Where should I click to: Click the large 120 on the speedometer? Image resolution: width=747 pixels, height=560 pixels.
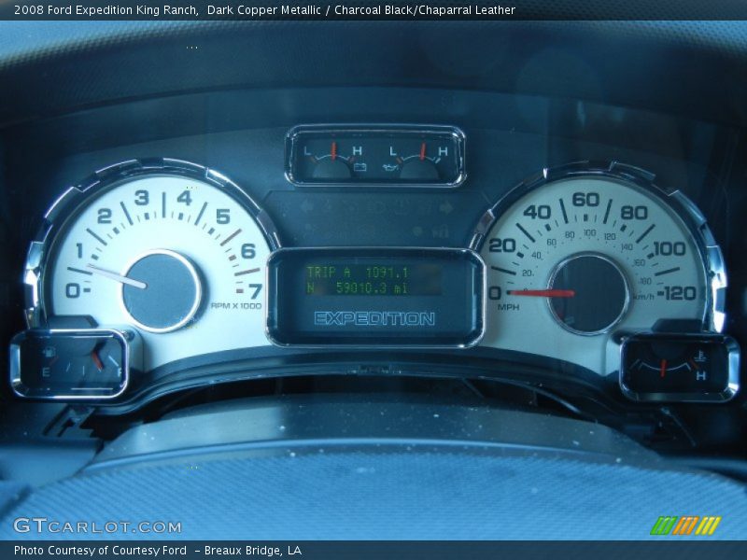coord(680,293)
